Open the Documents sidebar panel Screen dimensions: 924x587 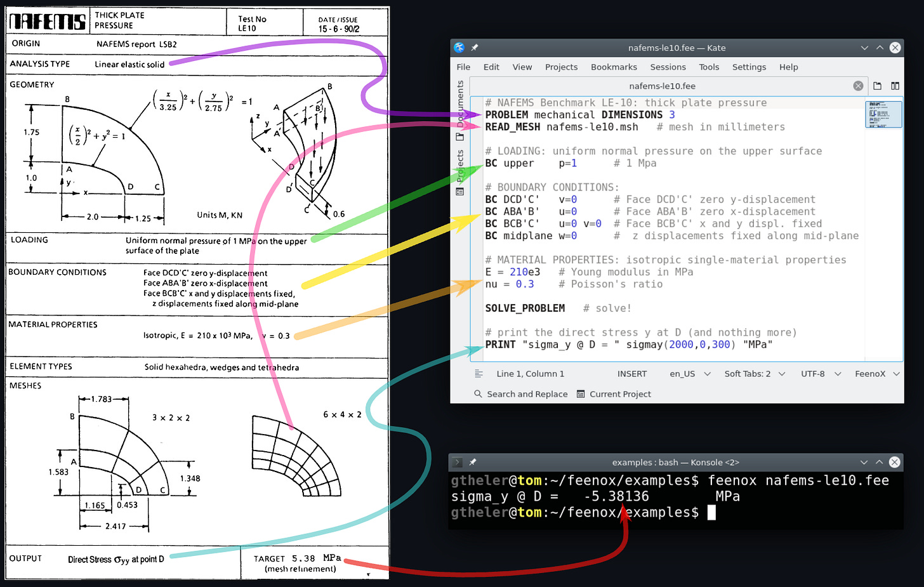point(460,111)
